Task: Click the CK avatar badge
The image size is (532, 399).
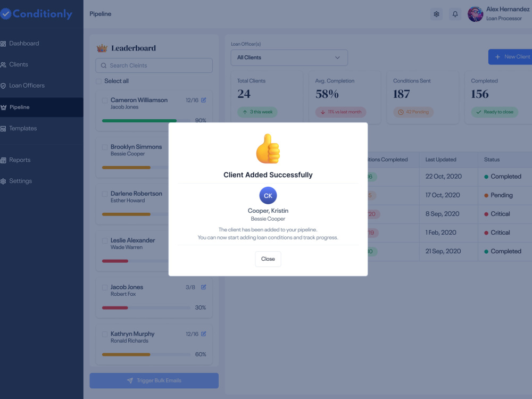Action: 268,195
